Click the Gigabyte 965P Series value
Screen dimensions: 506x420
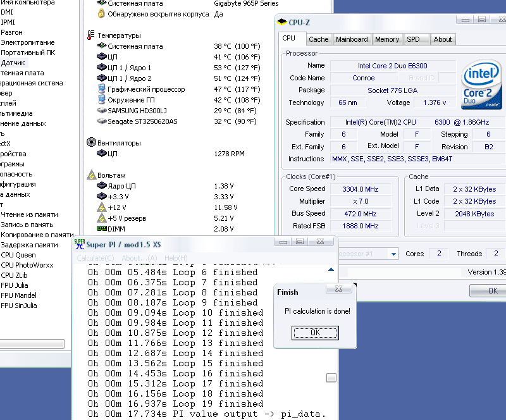click(x=246, y=3)
